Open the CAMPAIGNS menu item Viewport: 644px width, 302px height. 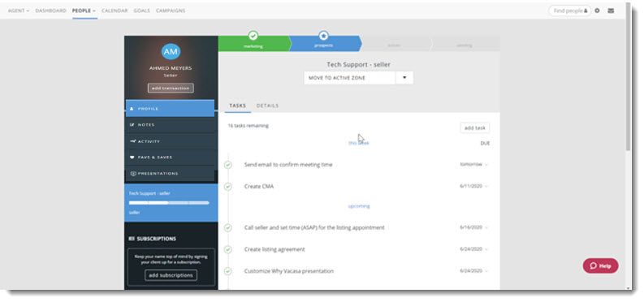coord(171,11)
